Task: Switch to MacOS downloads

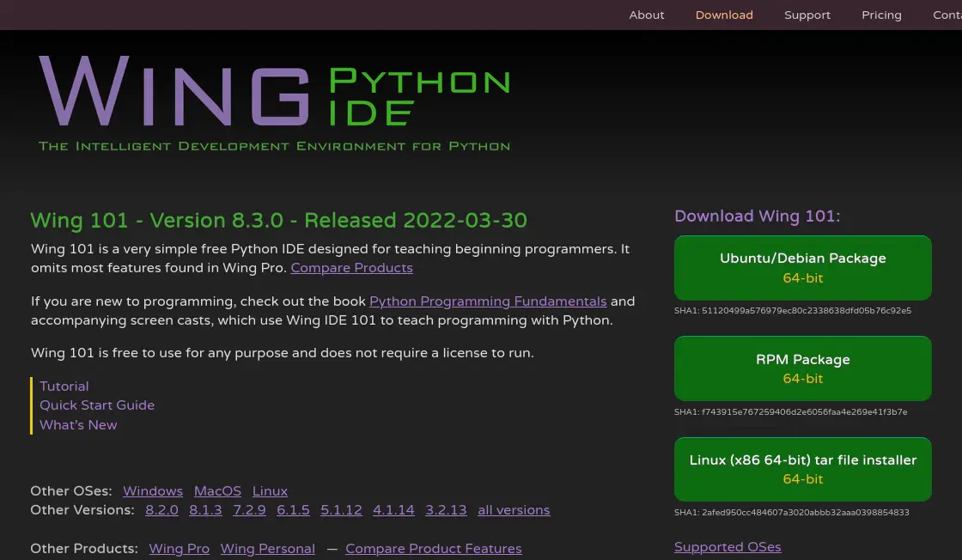Action: 218,491
